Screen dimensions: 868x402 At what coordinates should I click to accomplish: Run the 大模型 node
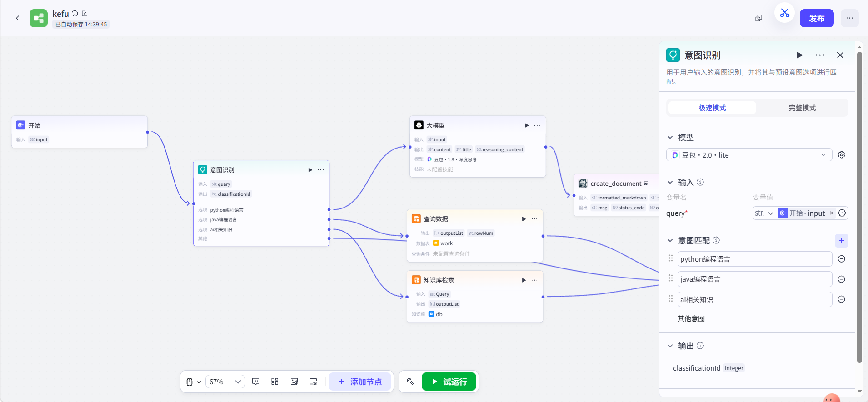tap(527, 125)
